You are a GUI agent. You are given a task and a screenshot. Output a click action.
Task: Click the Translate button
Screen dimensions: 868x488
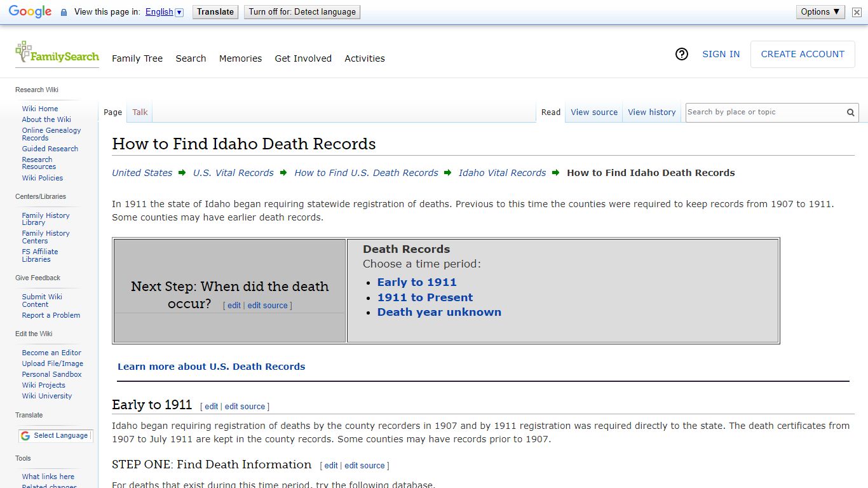click(x=215, y=11)
